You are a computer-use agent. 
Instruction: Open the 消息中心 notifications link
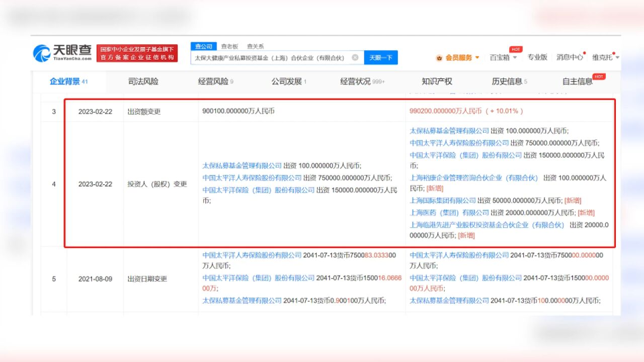click(570, 57)
